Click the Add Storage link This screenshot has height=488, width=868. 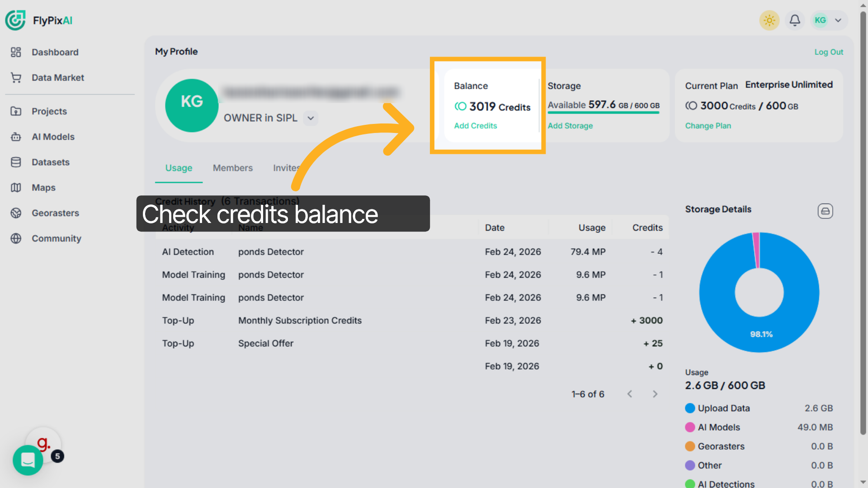[570, 126]
